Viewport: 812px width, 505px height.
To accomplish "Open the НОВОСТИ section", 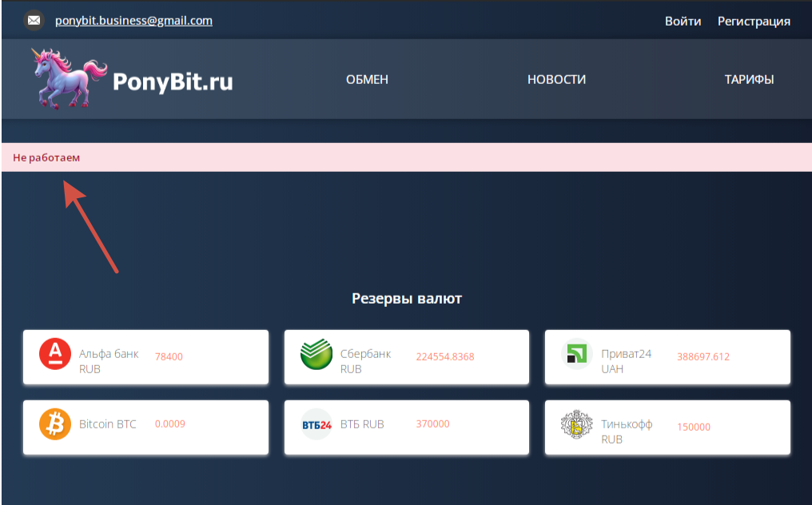I will point(556,79).
